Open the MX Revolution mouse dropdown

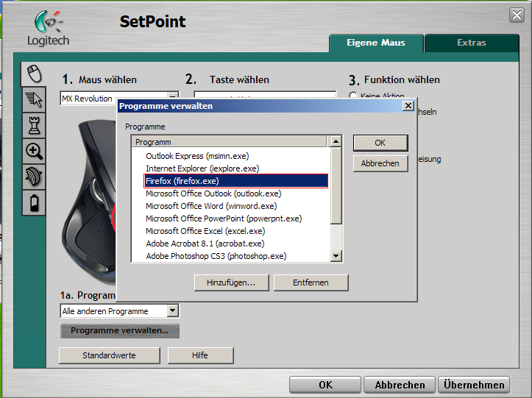[173, 97]
